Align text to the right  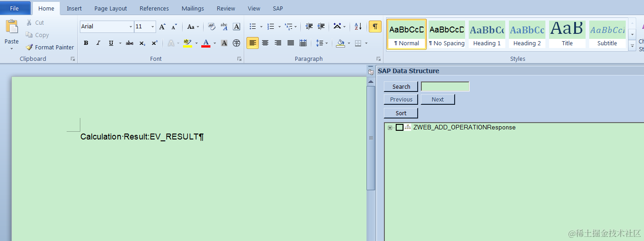pyautogui.click(x=278, y=43)
